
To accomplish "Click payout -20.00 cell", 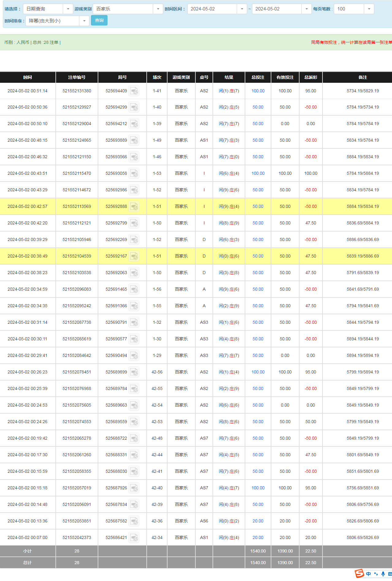I will point(311,521).
